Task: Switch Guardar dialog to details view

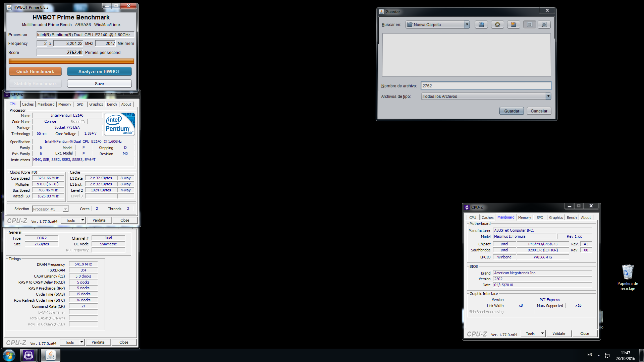Action: coord(544,24)
